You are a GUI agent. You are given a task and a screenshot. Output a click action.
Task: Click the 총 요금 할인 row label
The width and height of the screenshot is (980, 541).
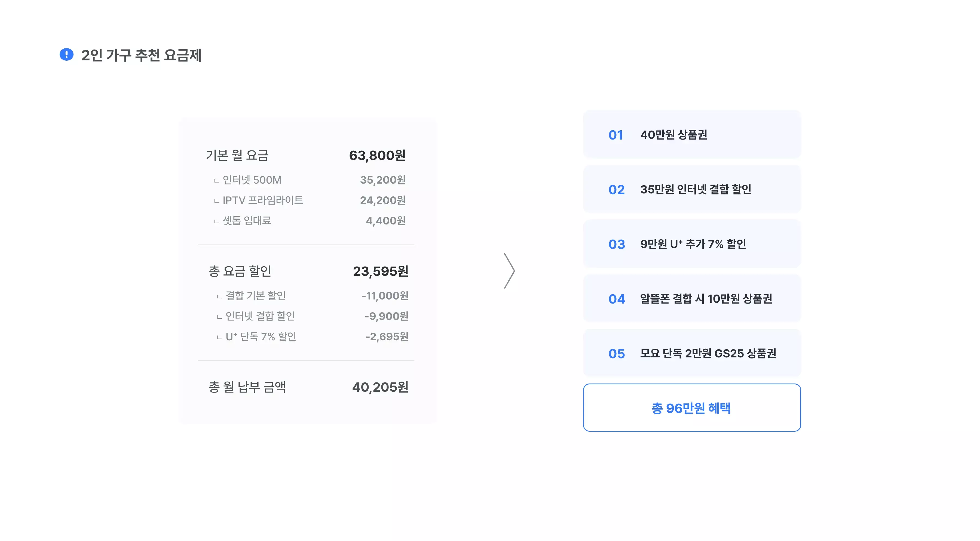(x=240, y=271)
